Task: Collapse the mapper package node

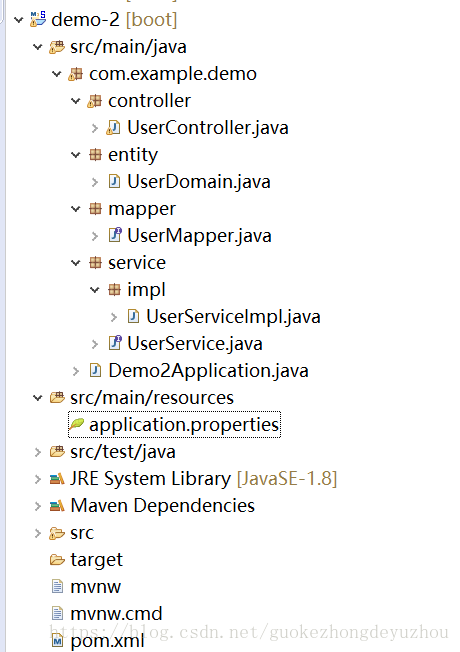Action: pos(76,209)
